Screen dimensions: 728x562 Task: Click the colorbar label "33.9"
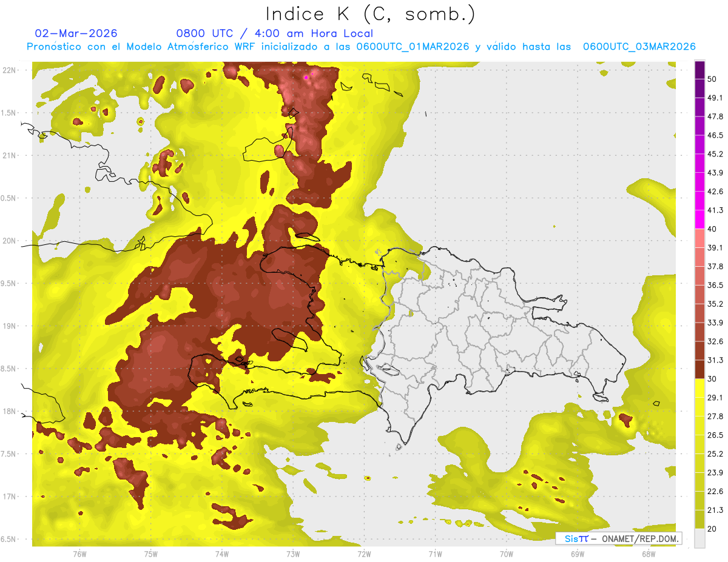(715, 323)
